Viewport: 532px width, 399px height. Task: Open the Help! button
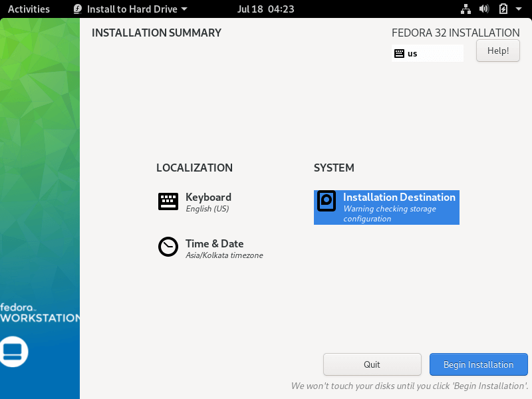pos(497,51)
